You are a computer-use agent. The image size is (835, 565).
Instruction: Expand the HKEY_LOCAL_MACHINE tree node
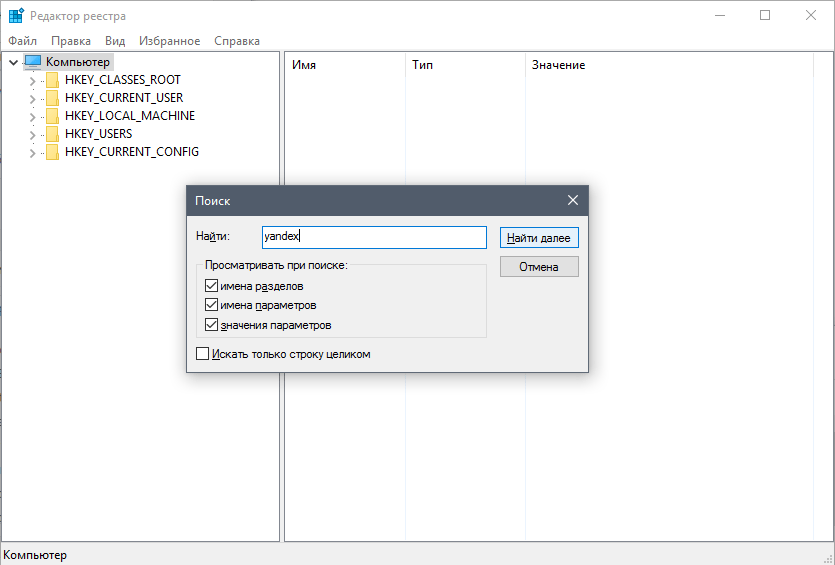(x=32, y=116)
